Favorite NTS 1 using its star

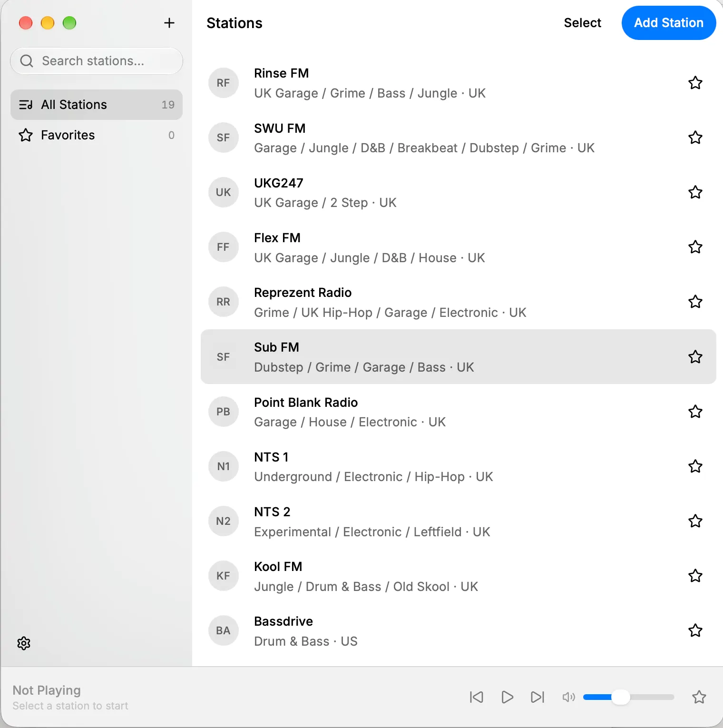tap(695, 466)
